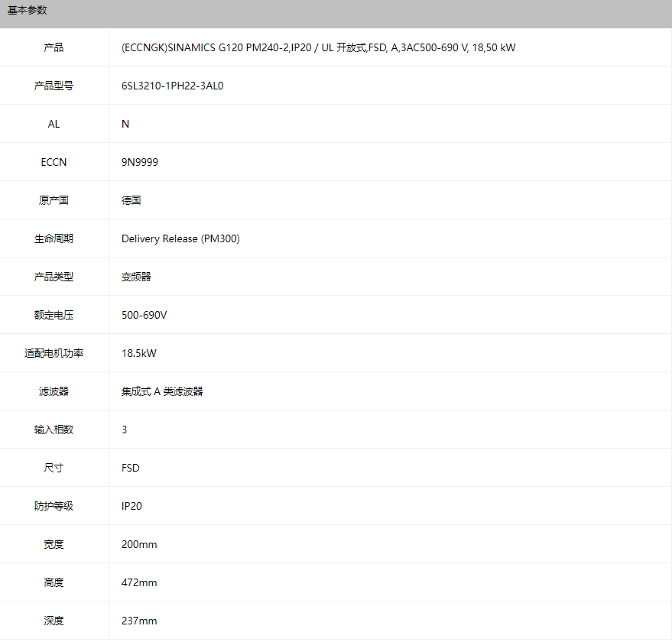Click the AL value N

click(125, 124)
